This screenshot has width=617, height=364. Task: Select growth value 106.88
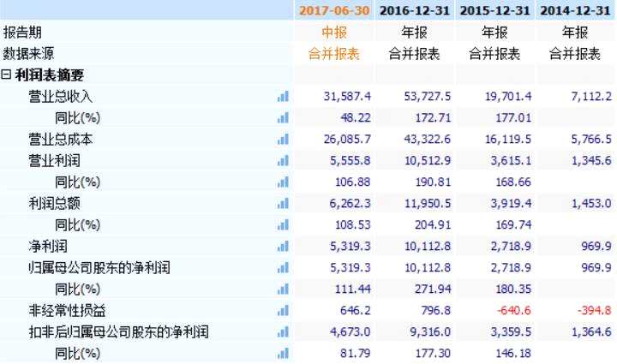352,182
